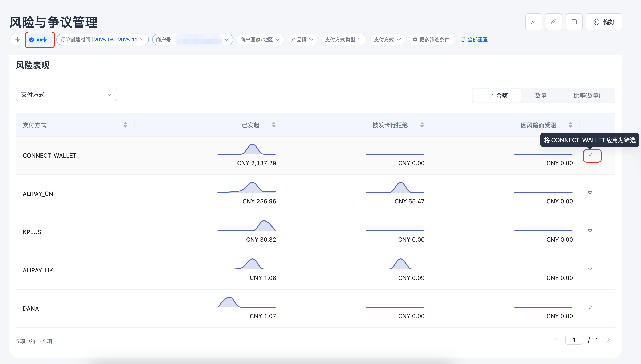Viewport: 641px width, 364px height.
Task: Click the download icon in header
Action: point(534,22)
